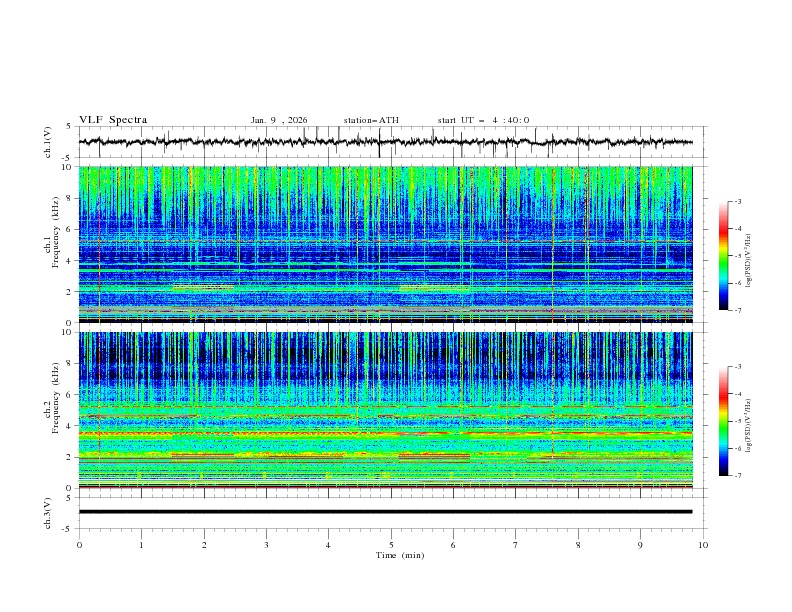Click the "5" tick on ch.1(V) axis

click(x=69, y=127)
